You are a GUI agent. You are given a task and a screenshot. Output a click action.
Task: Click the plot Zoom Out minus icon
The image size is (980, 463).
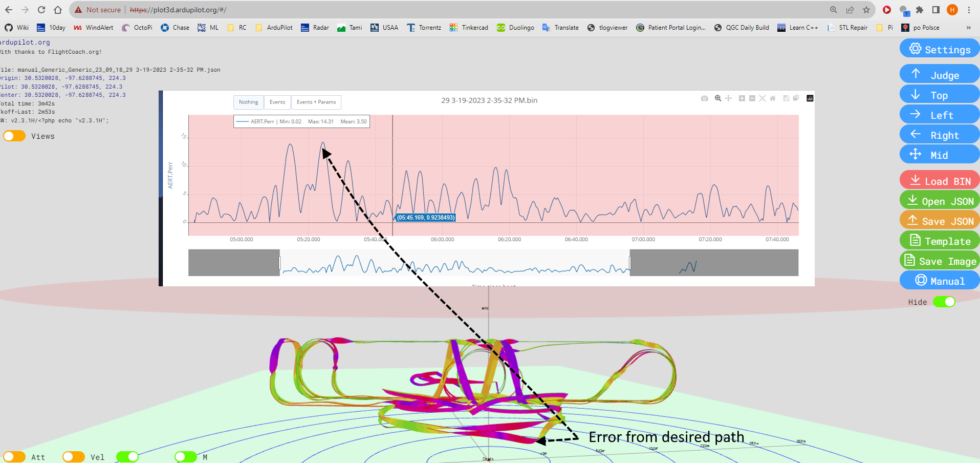(752, 98)
